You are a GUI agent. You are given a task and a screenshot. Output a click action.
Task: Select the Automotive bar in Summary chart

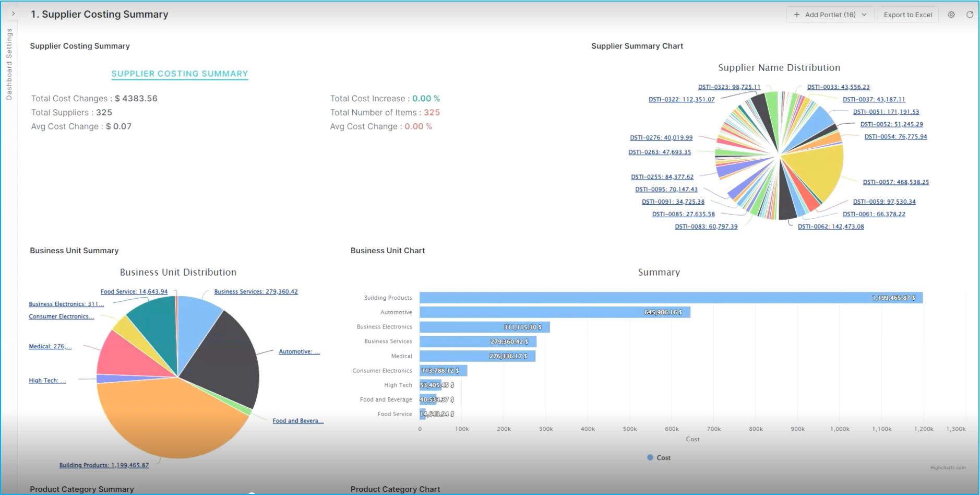click(x=554, y=312)
